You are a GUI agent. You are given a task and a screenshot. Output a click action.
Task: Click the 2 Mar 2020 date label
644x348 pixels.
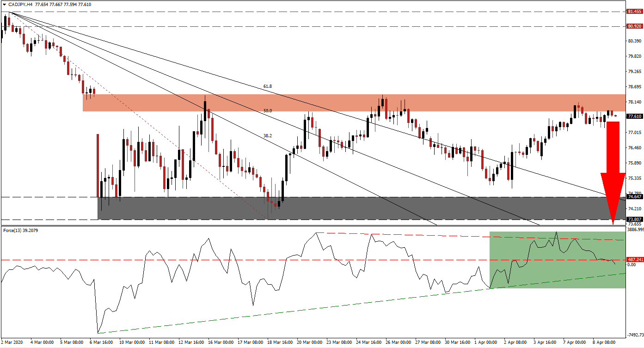pyautogui.click(x=12, y=343)
